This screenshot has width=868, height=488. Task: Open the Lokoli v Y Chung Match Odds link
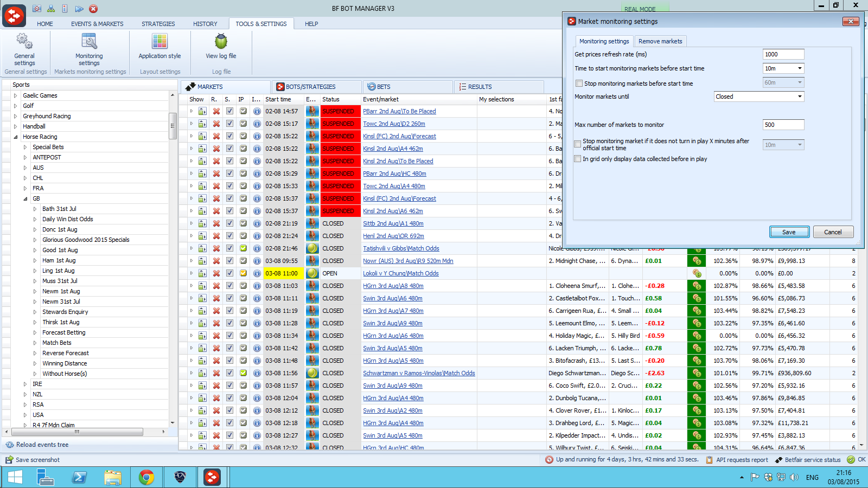401,273
